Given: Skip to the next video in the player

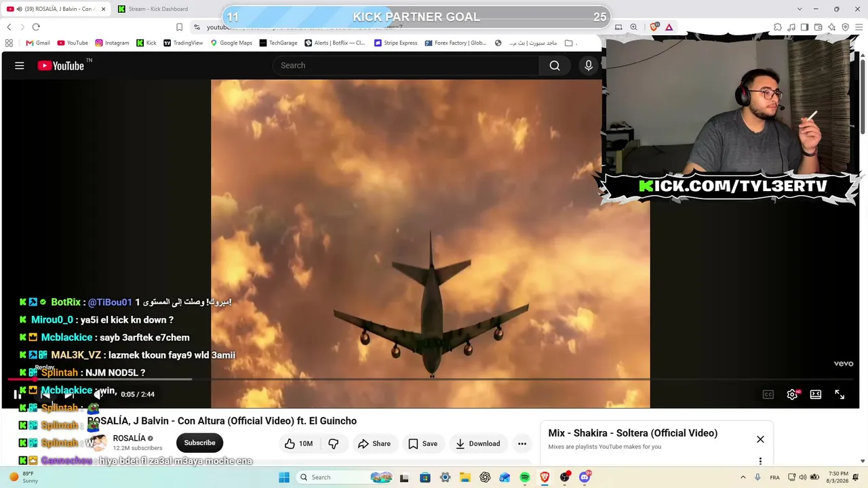Looking at the screenshot, I should tap(69, 394).
